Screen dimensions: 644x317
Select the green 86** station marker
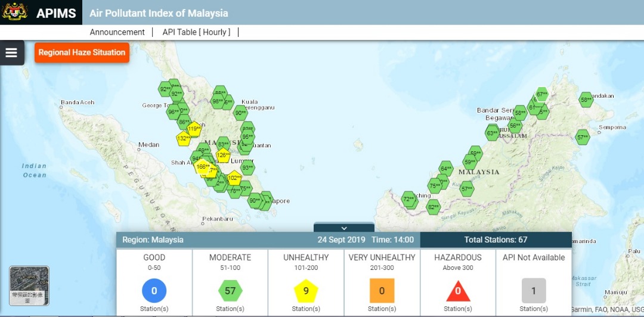[x=184, y=122]
